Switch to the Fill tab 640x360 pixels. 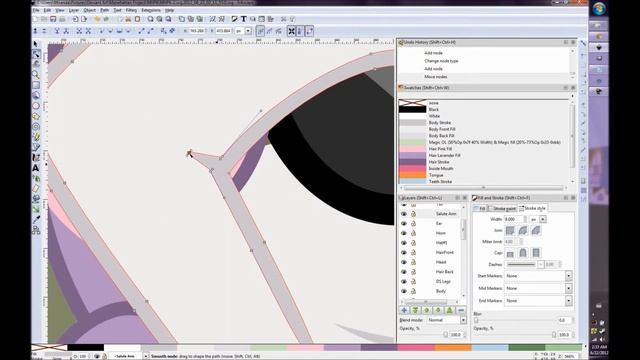pyautogui.click(x=480, y=209)
